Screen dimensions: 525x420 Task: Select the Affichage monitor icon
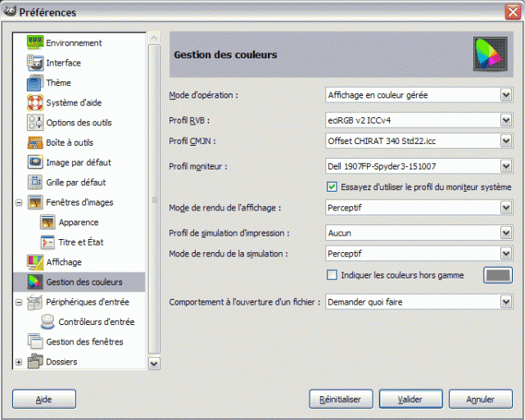(35, 262)
